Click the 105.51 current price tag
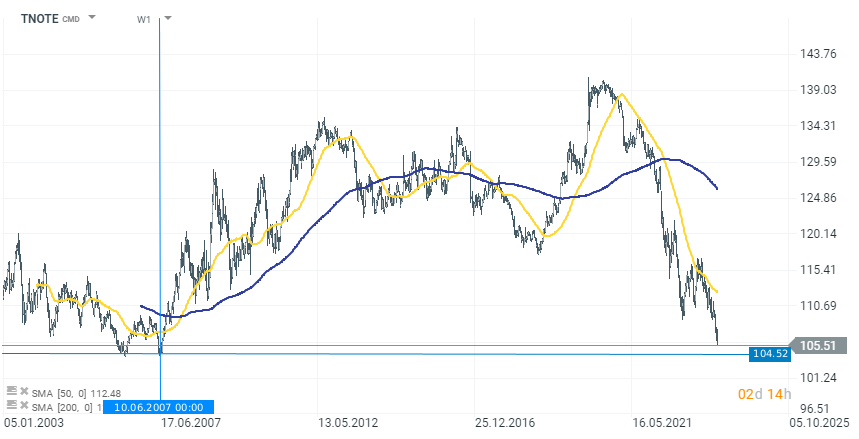 pyautogui.click(x=817, y=345)
